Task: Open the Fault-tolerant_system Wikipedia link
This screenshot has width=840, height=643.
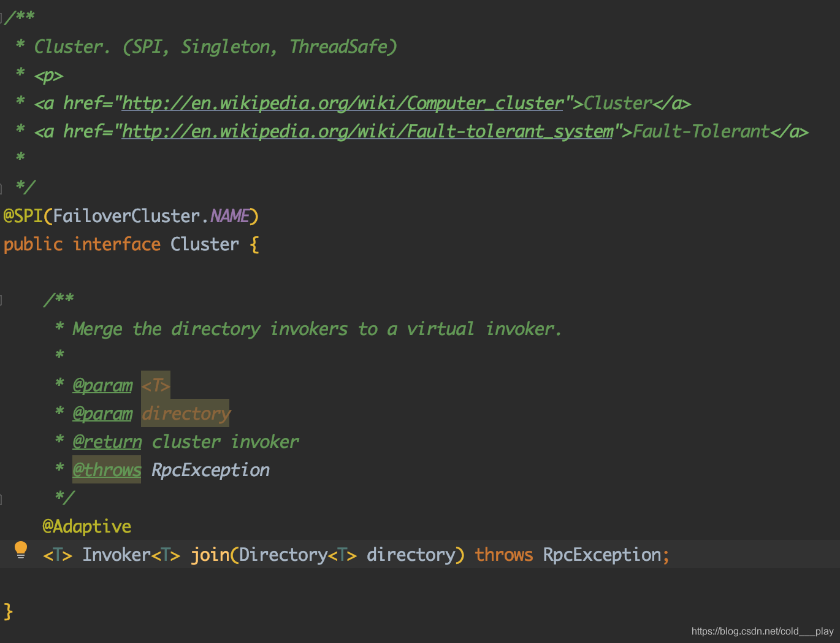Action: point(367,131)
